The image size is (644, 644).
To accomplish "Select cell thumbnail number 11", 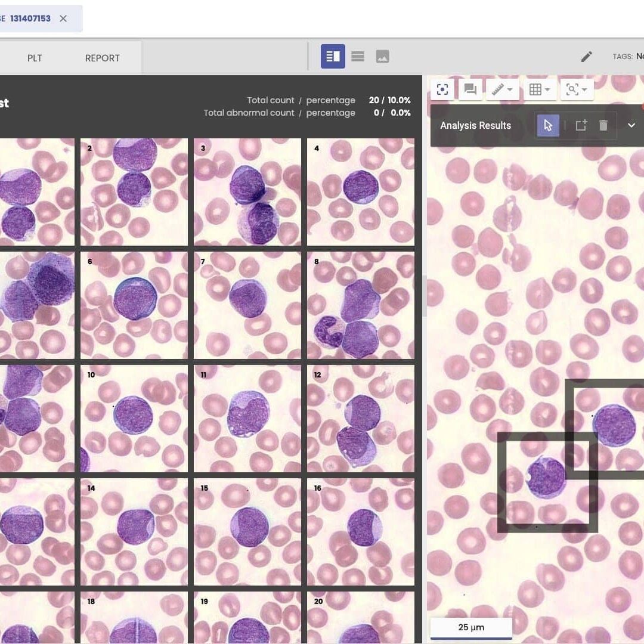I will tap(247, 419).
